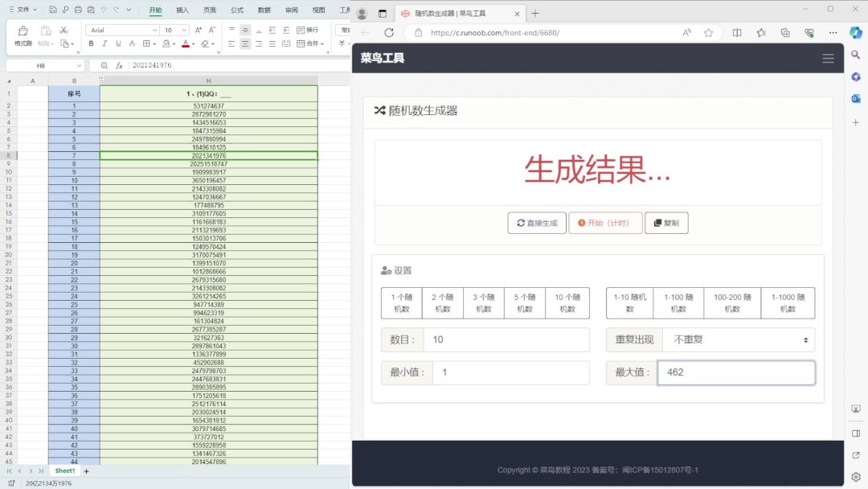
Task: Refresh the browser page
Action: [389, 33]
